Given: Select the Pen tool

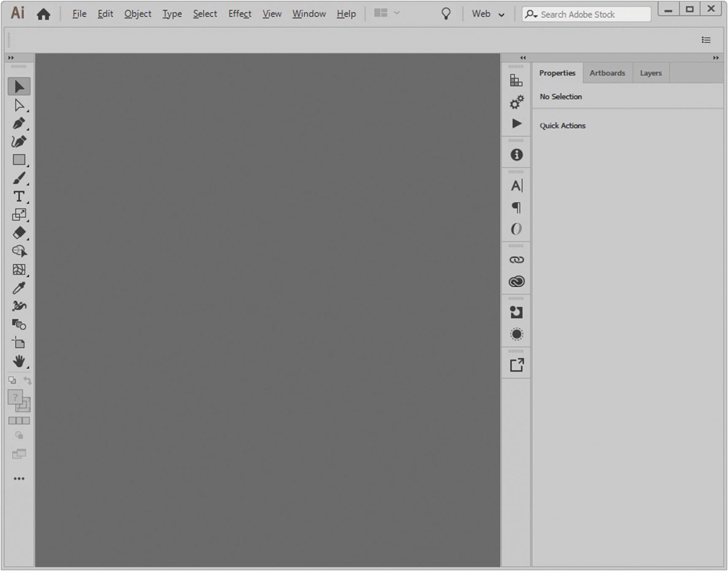Looking at the screenshot, I should 19,123.
